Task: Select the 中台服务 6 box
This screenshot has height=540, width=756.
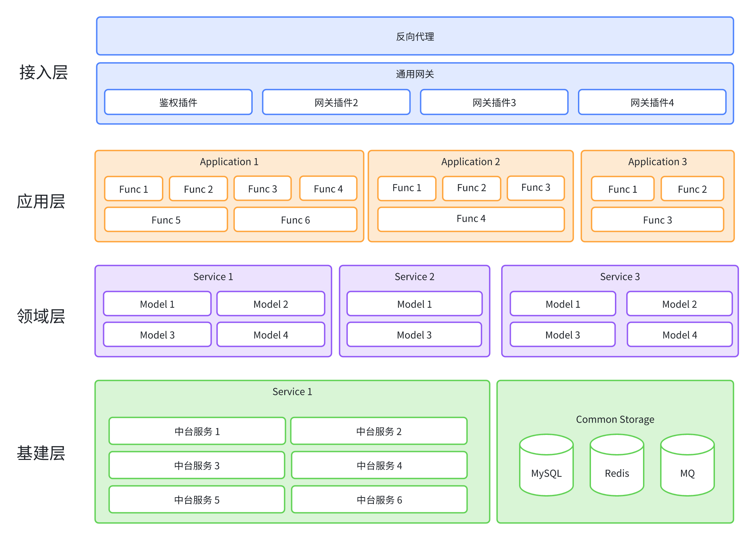Action: (379, 500)
